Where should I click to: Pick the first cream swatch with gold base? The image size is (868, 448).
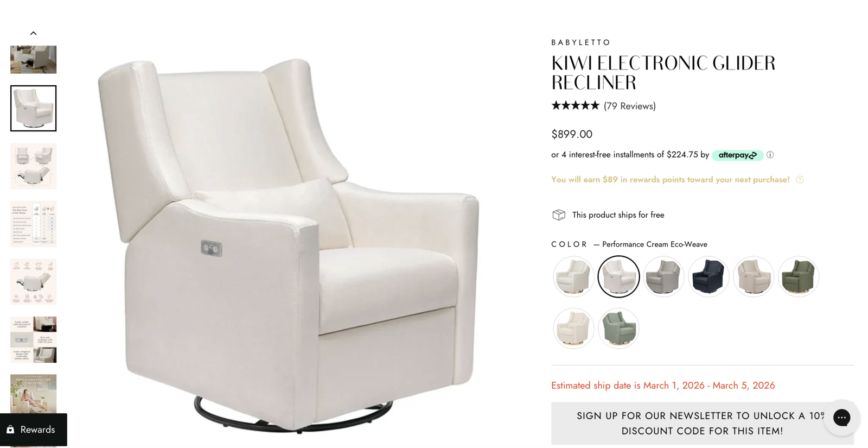coord(573,276)
